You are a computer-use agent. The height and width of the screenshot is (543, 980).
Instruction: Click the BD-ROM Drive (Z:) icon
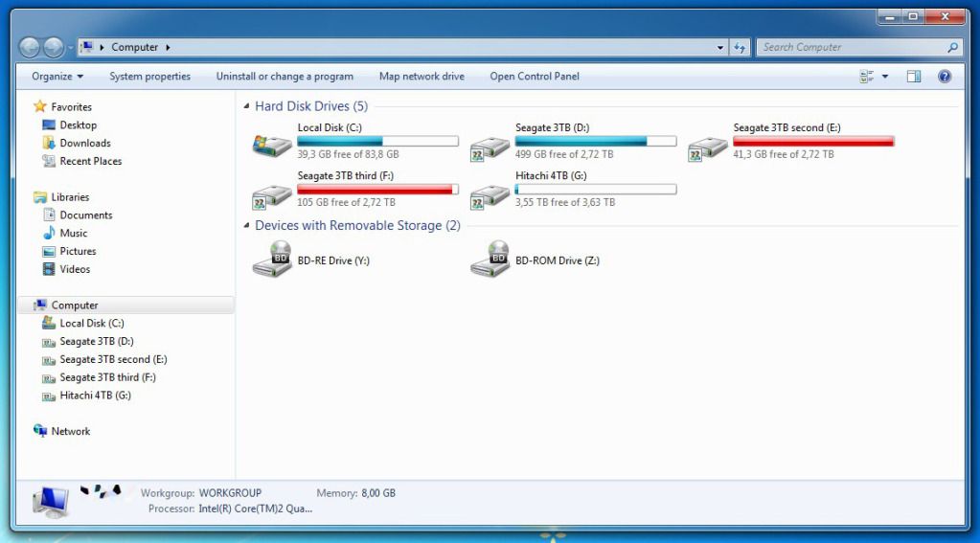tap(490, 260)
